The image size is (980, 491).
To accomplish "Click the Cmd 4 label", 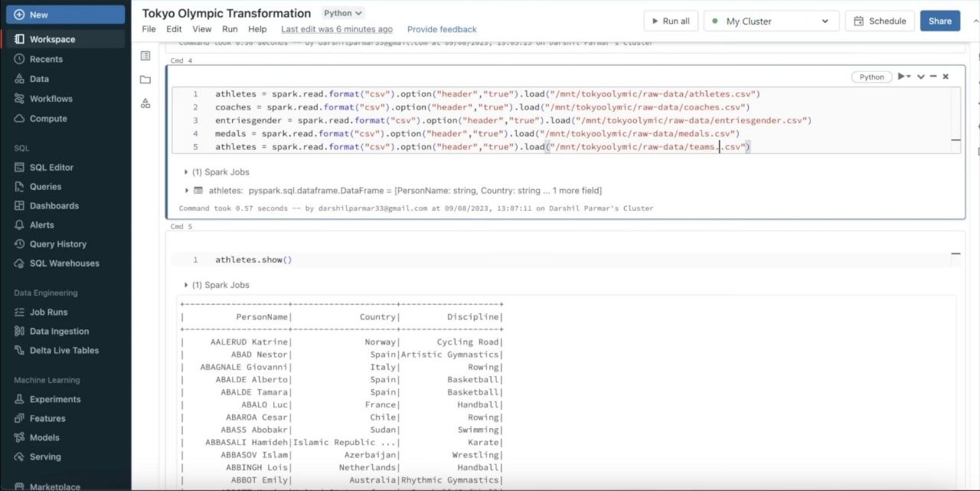I will tap(181, 60).
